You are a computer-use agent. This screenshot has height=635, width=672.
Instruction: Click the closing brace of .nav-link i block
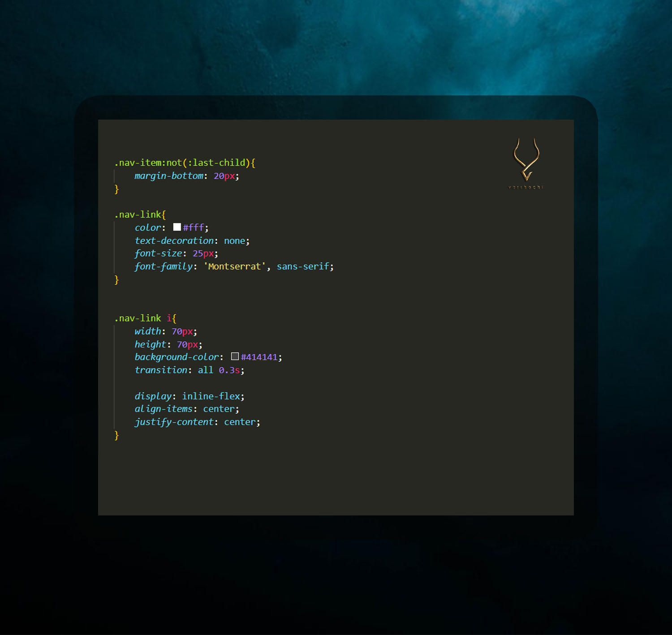[116, 435]
